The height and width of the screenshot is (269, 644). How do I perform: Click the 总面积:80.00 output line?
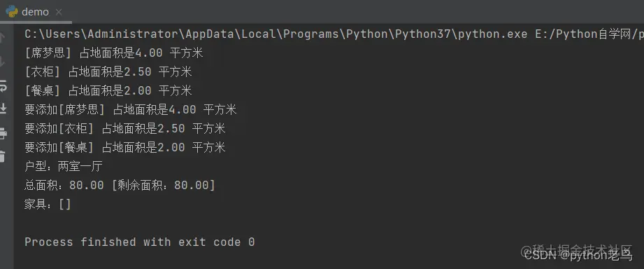coord(120,186)
